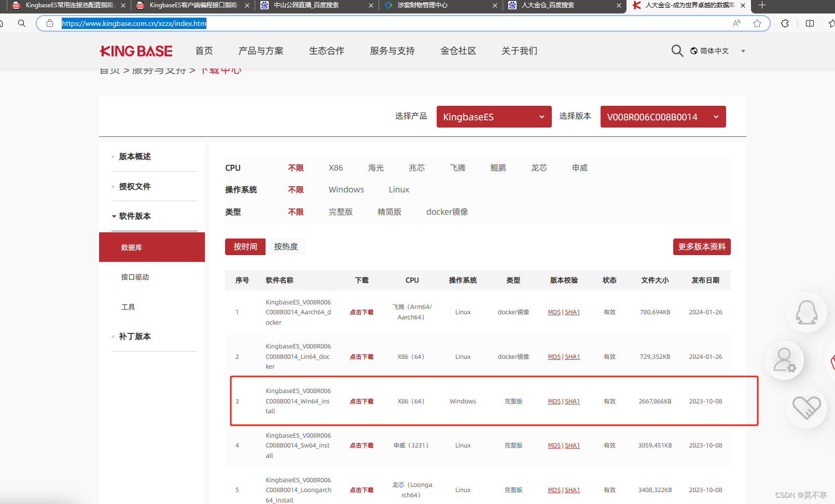Open the 金仓社区 nav menu
Image resolution: width=835 pixels, height=504 pixels.
point(458,51)
